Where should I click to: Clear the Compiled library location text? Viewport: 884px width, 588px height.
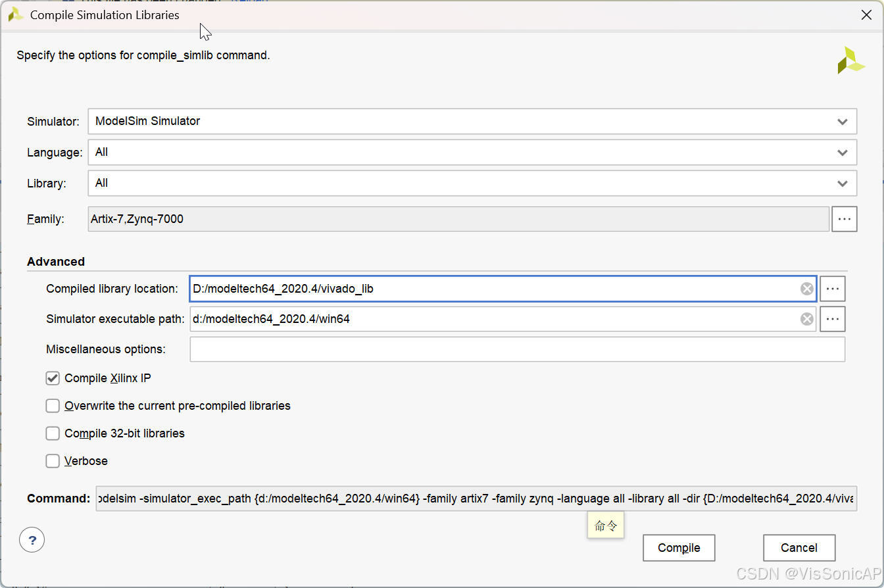(807, 289)
